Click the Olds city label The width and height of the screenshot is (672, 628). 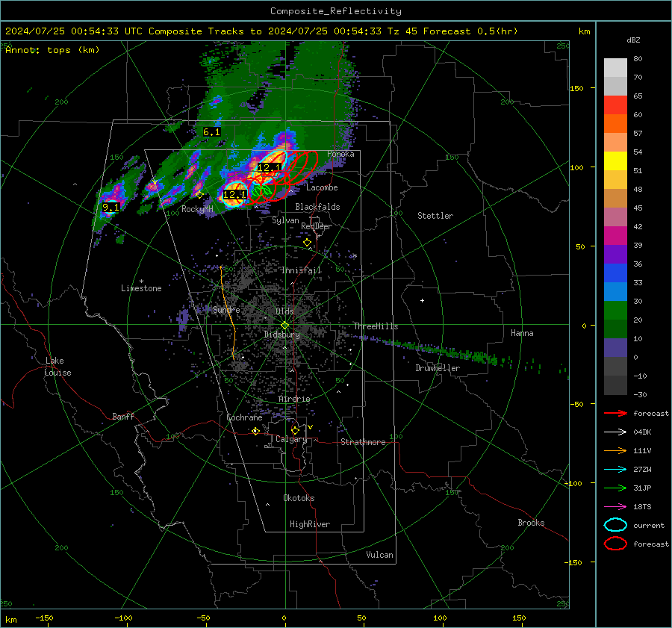click(284, 311)
